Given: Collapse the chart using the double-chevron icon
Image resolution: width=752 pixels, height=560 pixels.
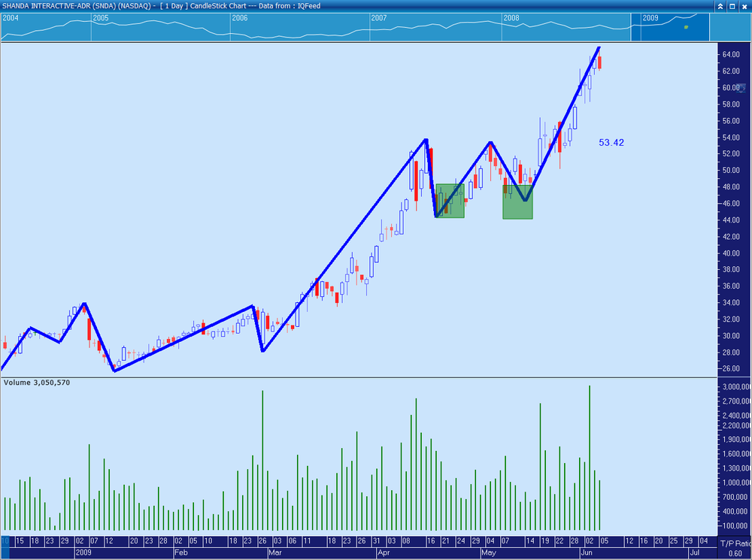Looking at the screenshot, I should (720, 6).
